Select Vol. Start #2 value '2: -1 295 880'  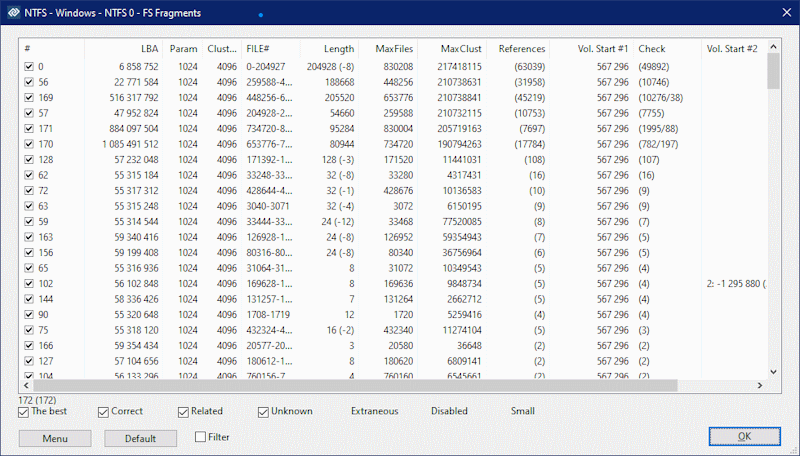(736, 284)
